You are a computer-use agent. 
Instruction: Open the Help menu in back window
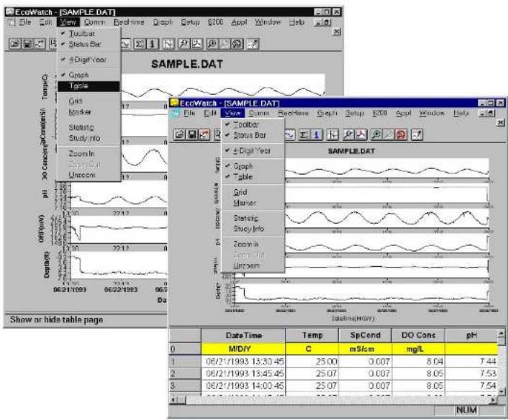(296, 22)
